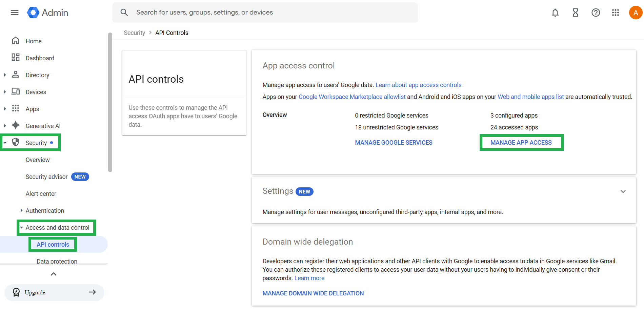Open Security advisor page
Screen dimensions: 644x310
[x=47, y=177]
